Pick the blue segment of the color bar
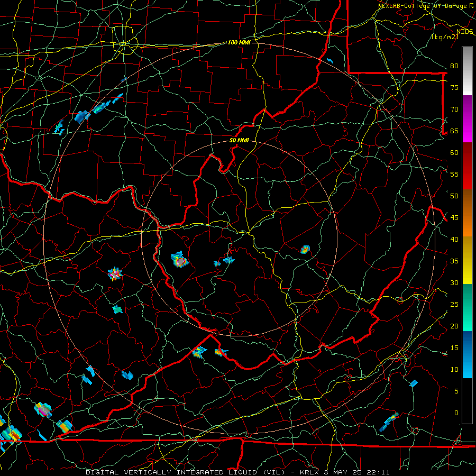 point(467,354)
